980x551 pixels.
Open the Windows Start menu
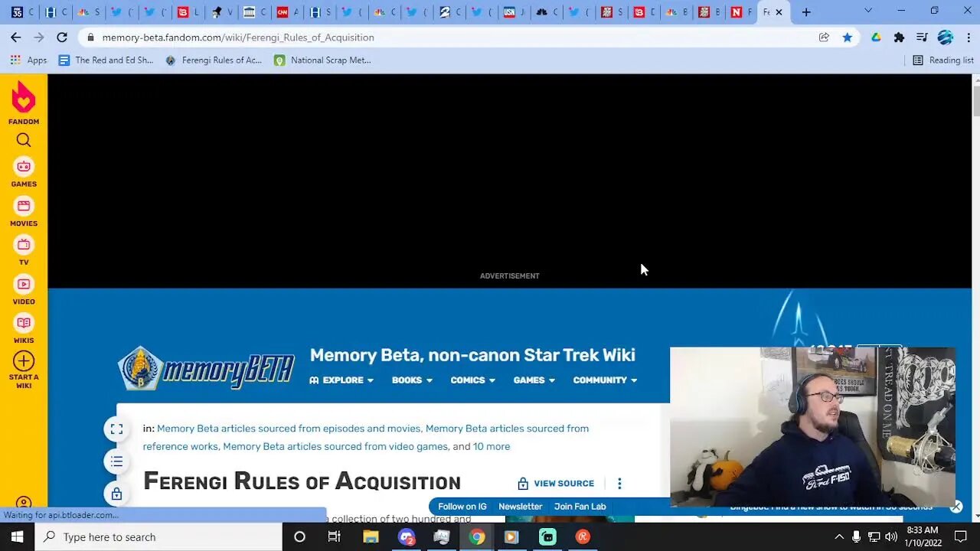17,536
